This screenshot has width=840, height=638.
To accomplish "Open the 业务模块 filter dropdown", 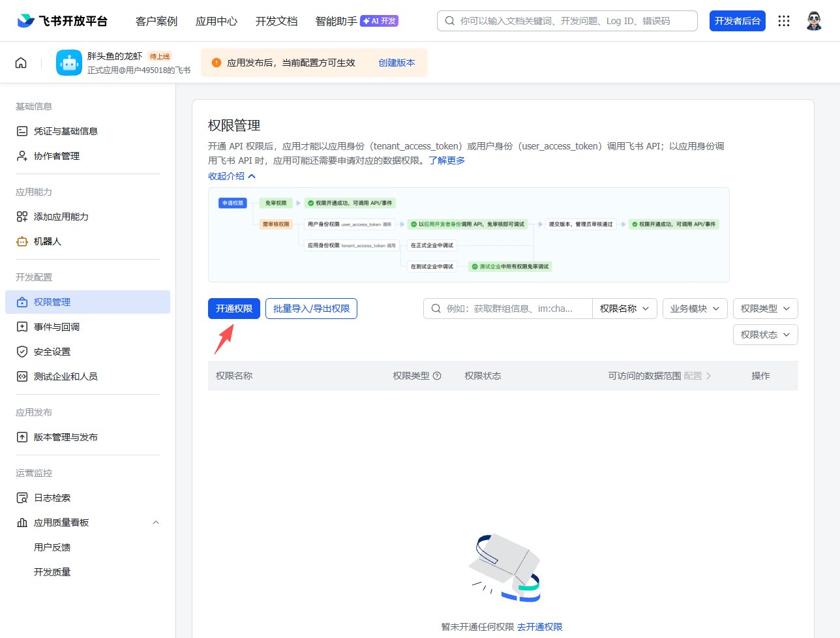I will pos(695,309).
